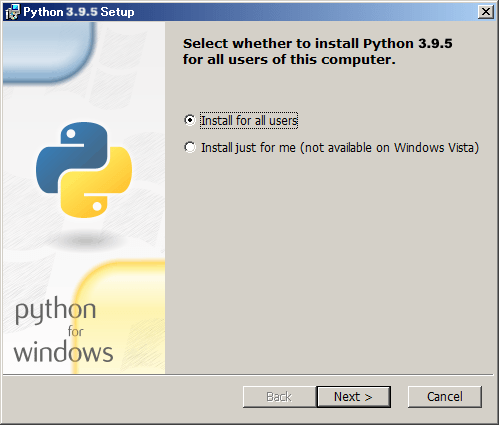Click the "windows" word in banner
This screenshot has height=425, width=499.
point(63,352)
